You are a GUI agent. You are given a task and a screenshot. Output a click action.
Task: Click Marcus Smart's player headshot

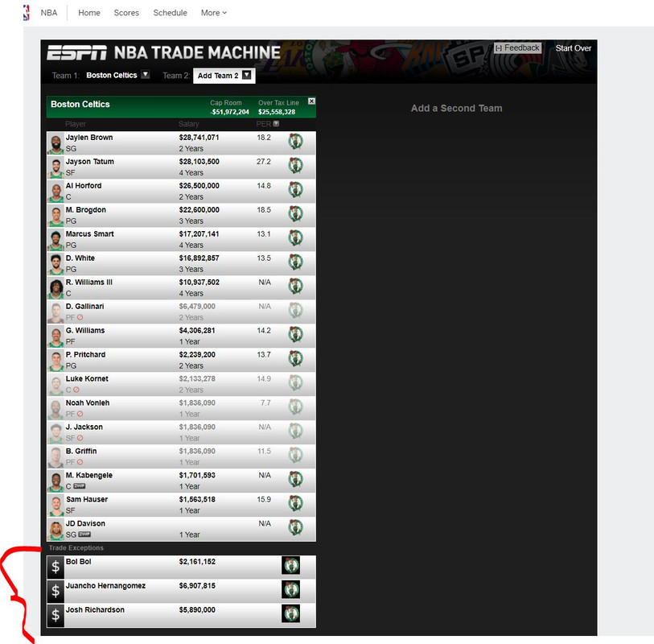coord(56,239)
